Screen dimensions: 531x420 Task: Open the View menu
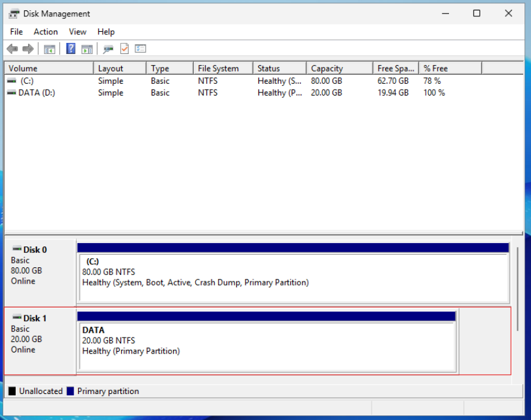pyautogui.click(x=77, y=32)
